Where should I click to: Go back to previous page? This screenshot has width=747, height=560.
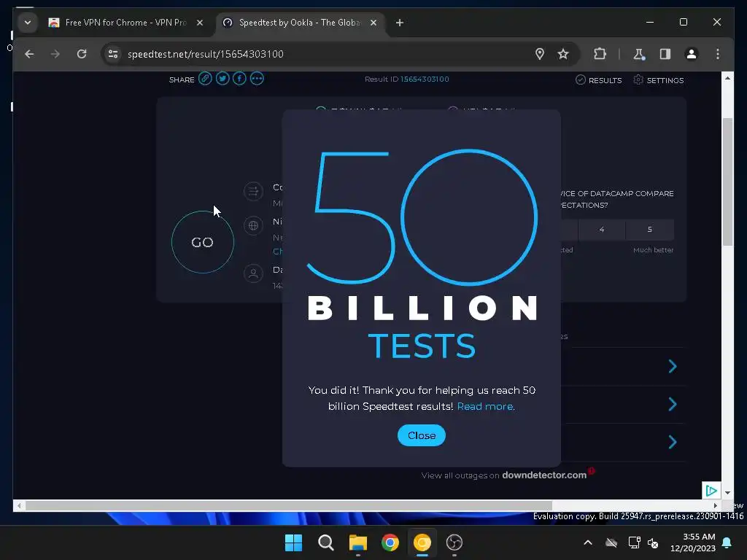coord(29,54)
